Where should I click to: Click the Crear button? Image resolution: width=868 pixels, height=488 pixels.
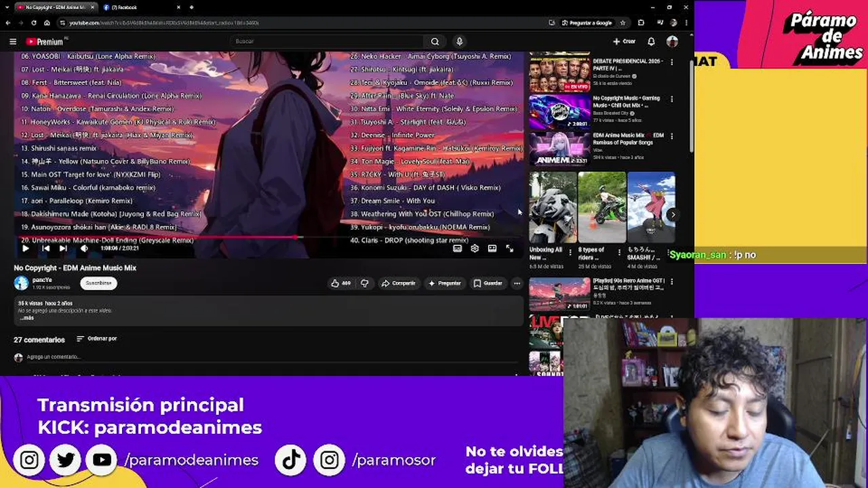(624, 41)
